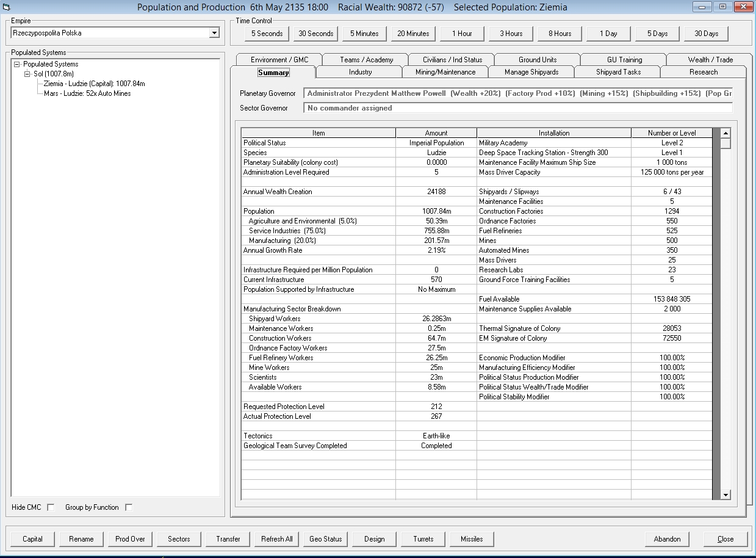The image size is (756, 558).
Task: Advance time by 1 Day
Action: click(x=608, y=34)
